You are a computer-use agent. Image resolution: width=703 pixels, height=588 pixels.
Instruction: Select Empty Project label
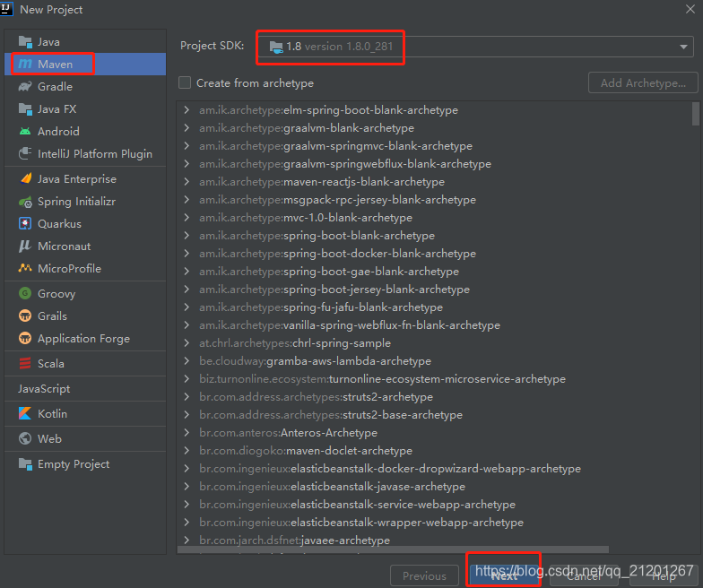click(74, 464)
